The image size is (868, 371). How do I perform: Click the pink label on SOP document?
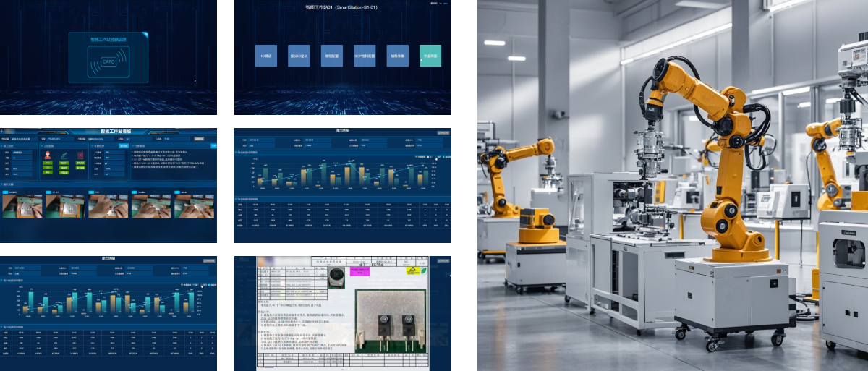click(359, 271)
